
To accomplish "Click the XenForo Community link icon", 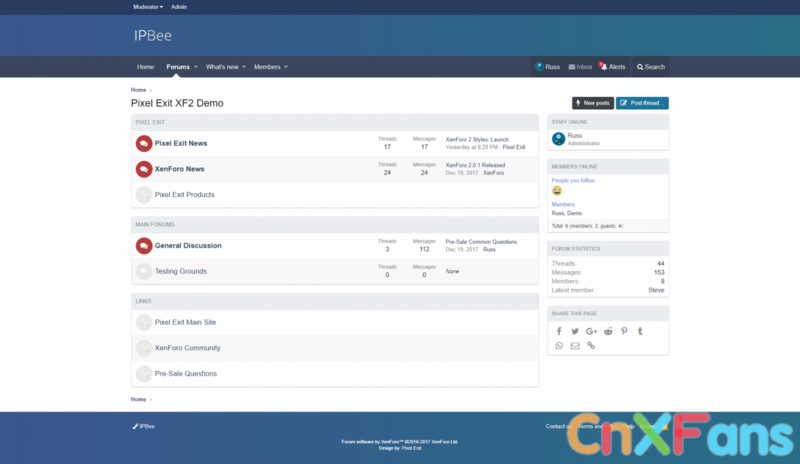I will (144, 348).
